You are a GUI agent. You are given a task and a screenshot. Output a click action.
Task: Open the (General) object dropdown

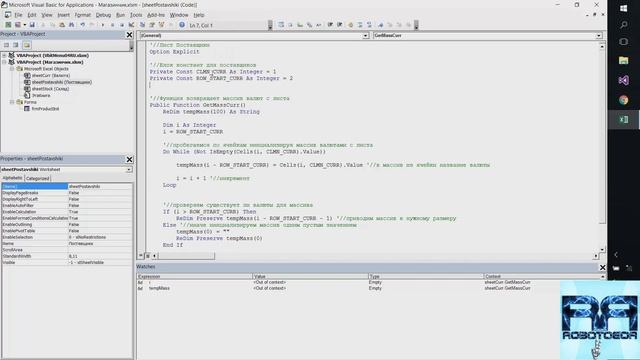365,36
